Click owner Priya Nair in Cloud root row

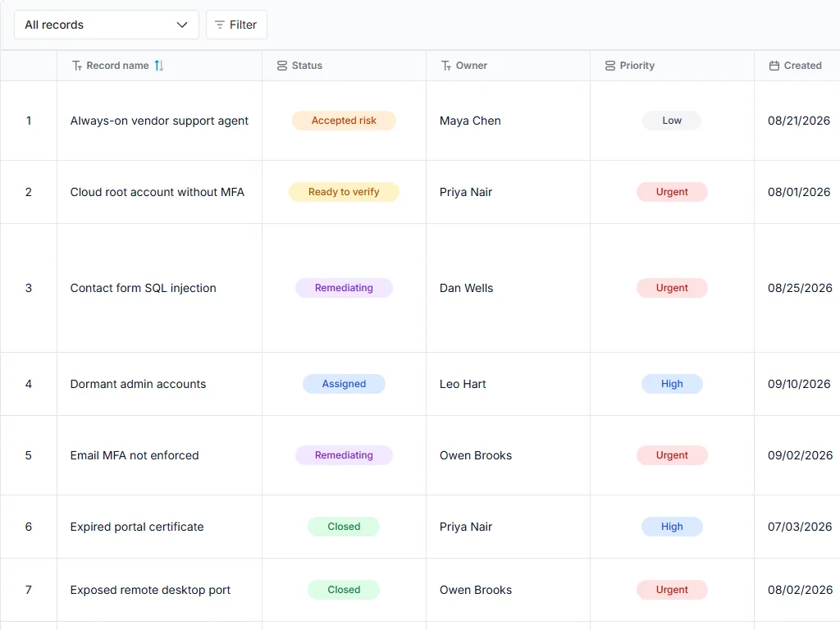point(466,192)
